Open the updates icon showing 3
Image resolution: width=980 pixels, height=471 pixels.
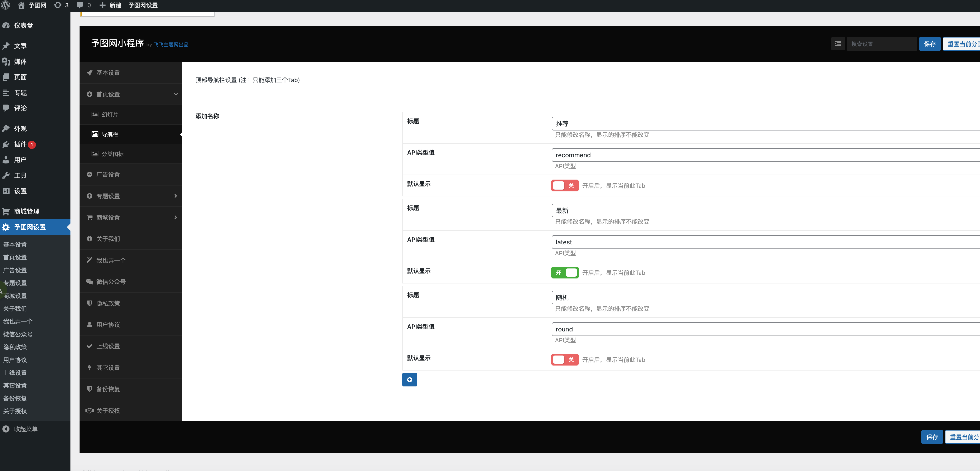click(x=58, y=5)
